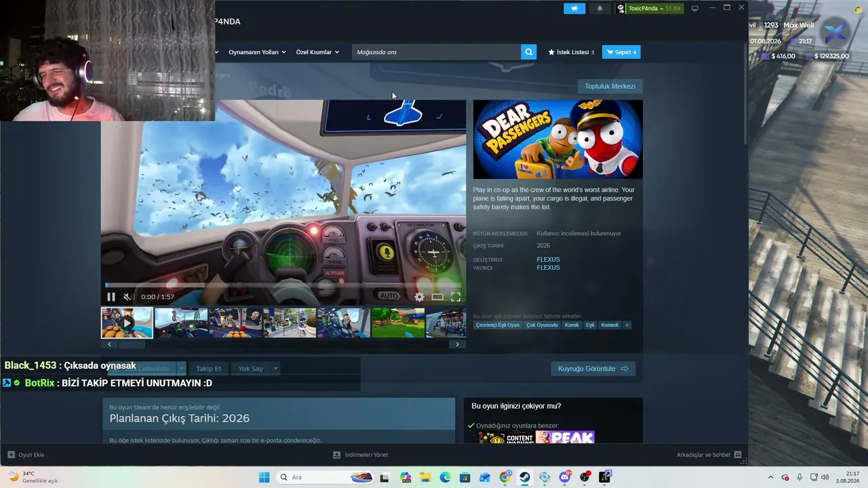Focus the 'Mağazada ara' search field

(x=437, y=52)
